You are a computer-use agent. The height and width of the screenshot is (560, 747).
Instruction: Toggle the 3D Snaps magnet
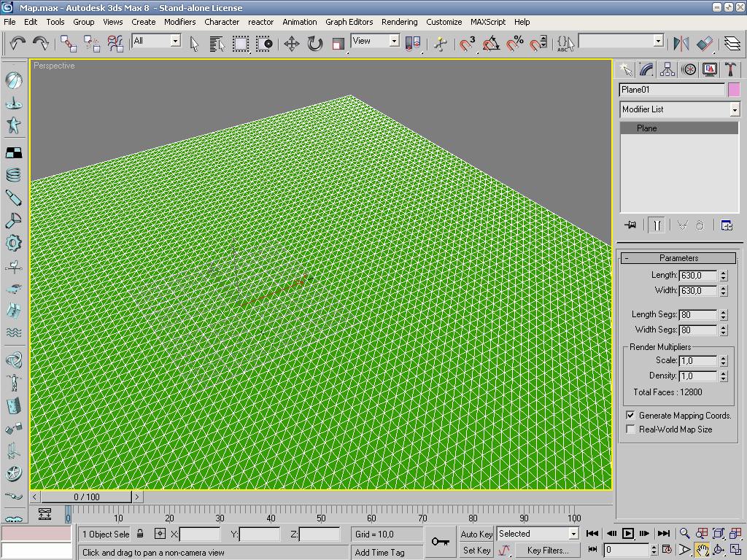468,44
